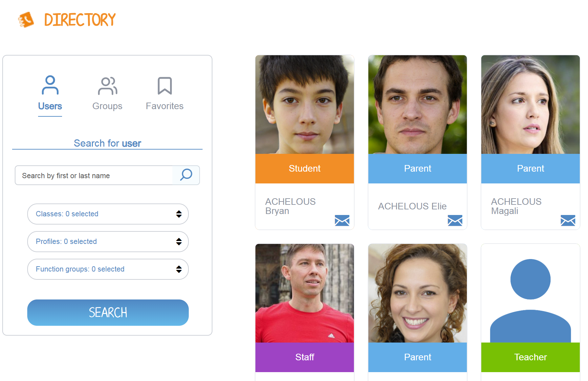Click the blue SEARCH button

tap(108, 313)
